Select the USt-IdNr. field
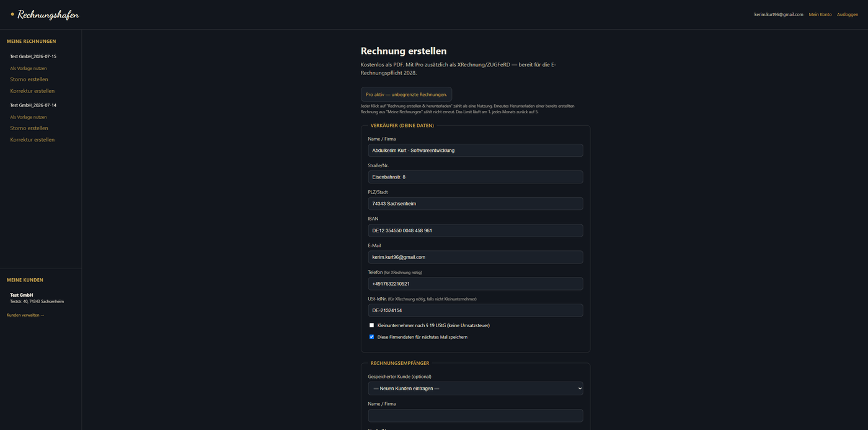The image size is (868, 430). [476, 310]
